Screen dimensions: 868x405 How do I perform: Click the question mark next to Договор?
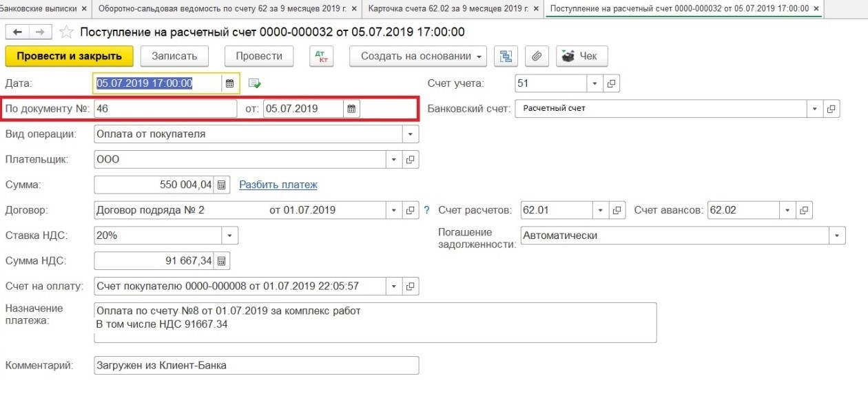tap(426, 210)
